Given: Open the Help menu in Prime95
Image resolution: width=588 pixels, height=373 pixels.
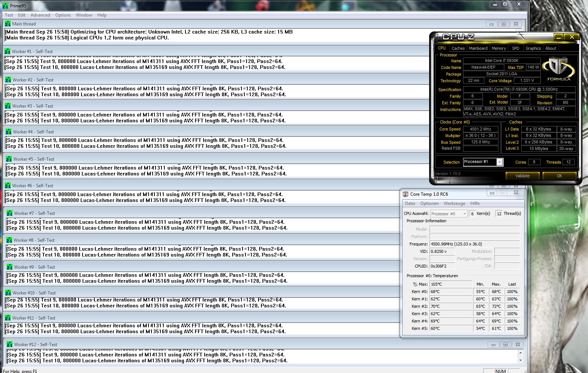Looking at the screenshot, I should 102,15.
